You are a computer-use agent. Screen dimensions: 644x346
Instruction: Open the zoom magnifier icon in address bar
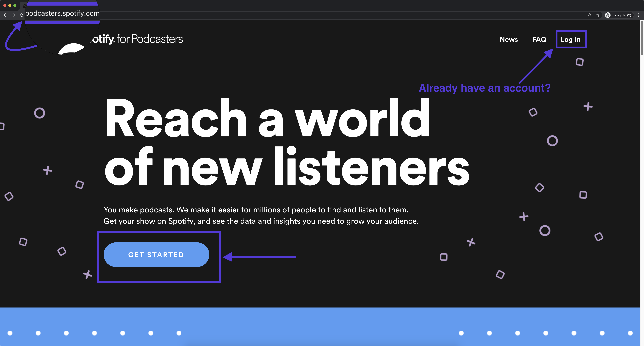590,15
